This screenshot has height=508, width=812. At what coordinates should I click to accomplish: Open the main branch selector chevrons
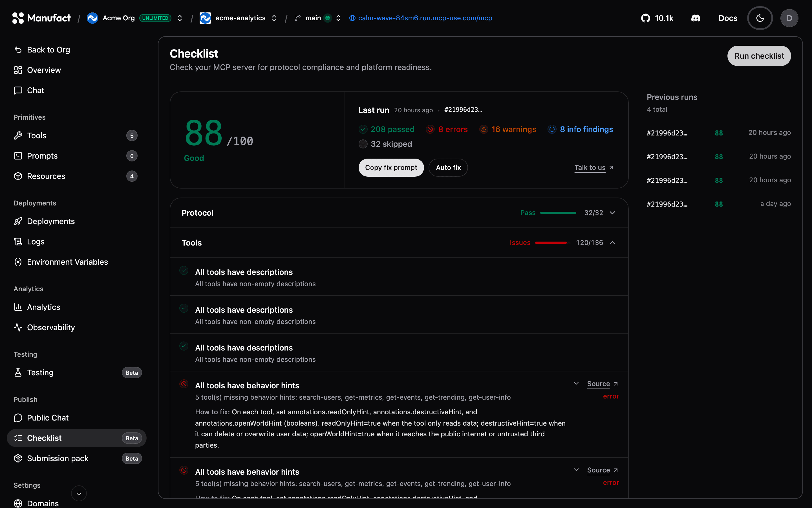pos(338,18)
